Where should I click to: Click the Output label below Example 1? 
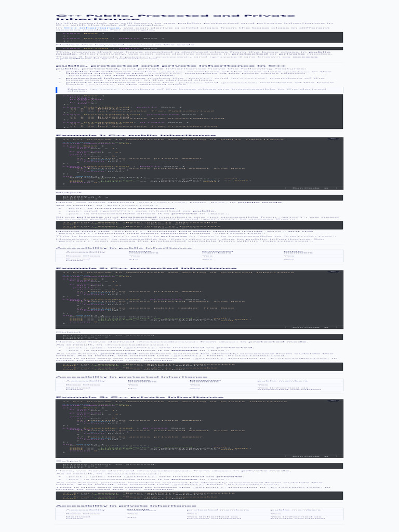(69, 193)
